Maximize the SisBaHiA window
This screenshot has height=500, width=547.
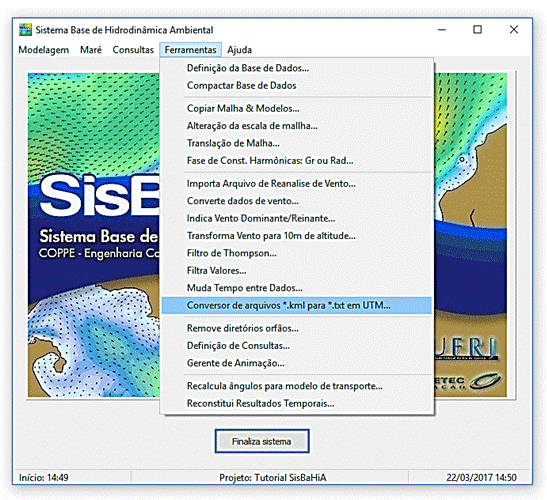coord(478,30)
